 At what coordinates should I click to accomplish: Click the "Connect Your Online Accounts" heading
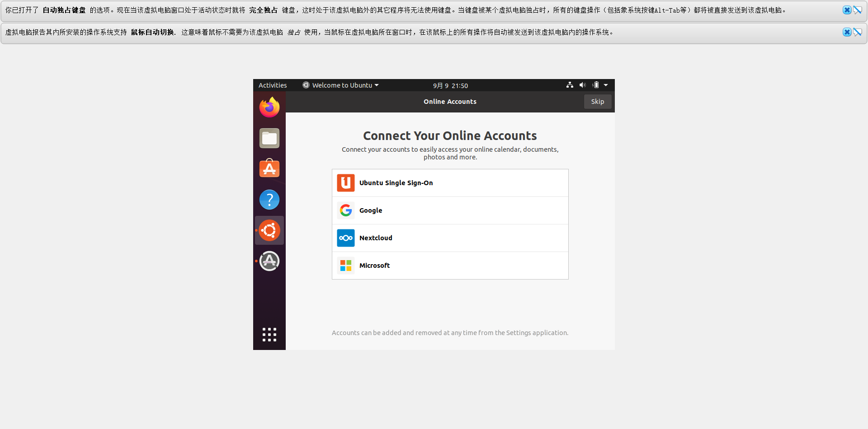(x=450, y=135)
